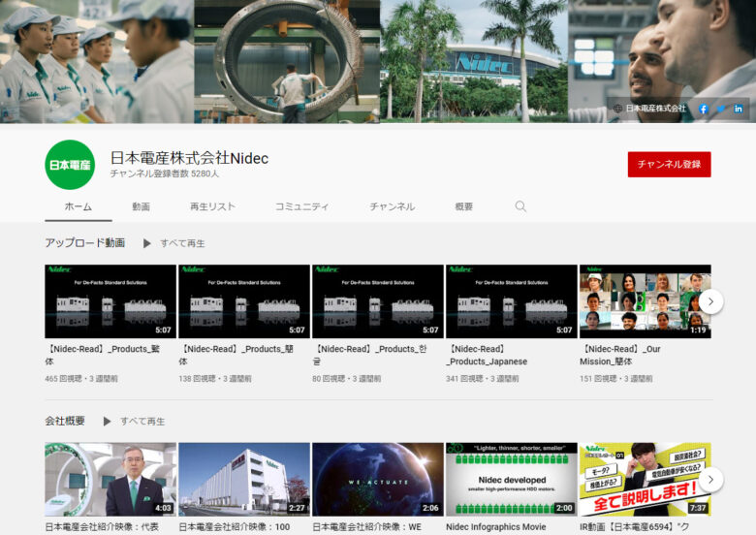Open the 再生リスト tab
The width and height of the screenshot is (756, 535).
pyautogui.click(x=212, y=206)
